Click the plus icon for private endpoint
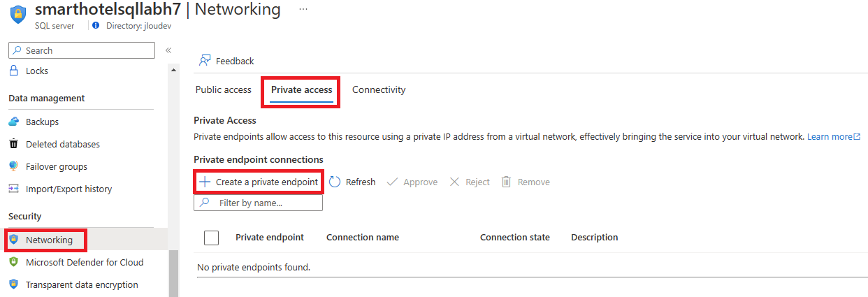Image resolution: width=868 pixels, height=297 pixels. click(x=205, y=182)
